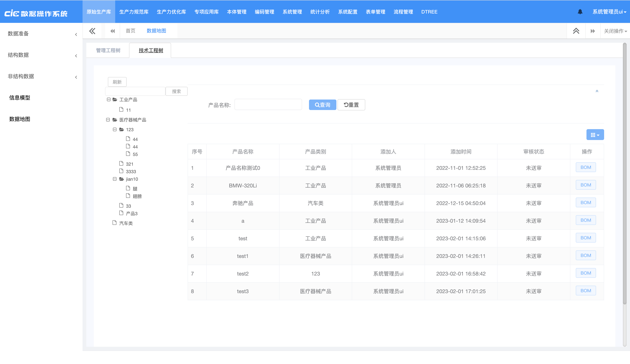Click the notification bell icon

(580, 12)
